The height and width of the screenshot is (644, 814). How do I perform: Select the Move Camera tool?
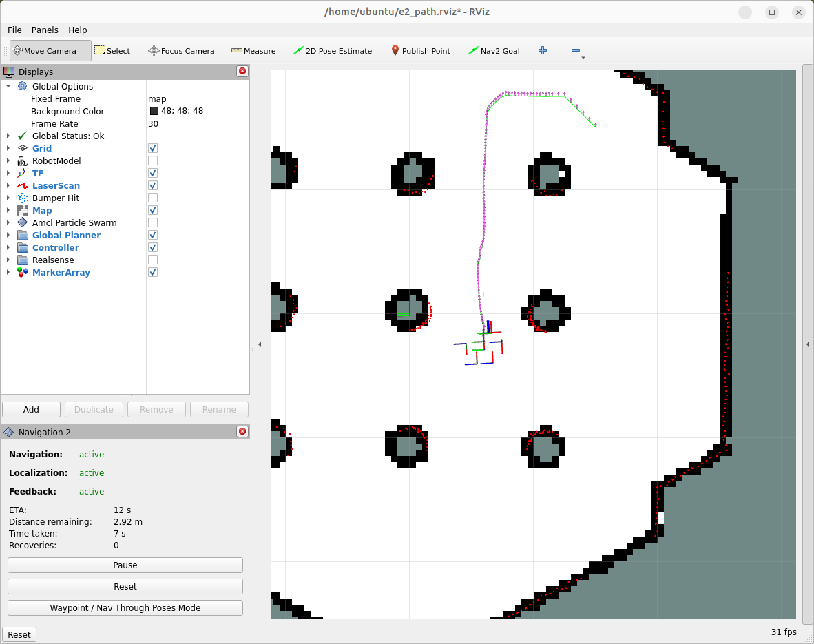point(50,51)
